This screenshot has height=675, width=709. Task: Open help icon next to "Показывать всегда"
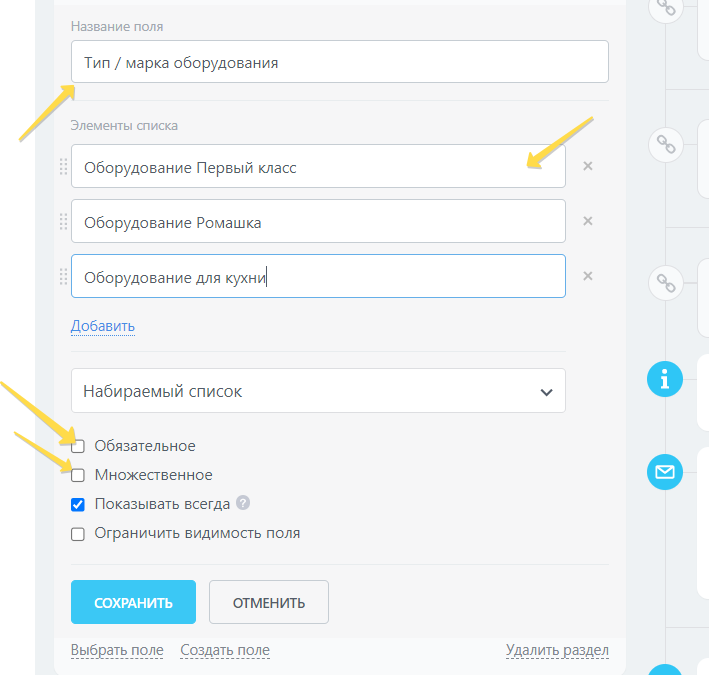243,503
